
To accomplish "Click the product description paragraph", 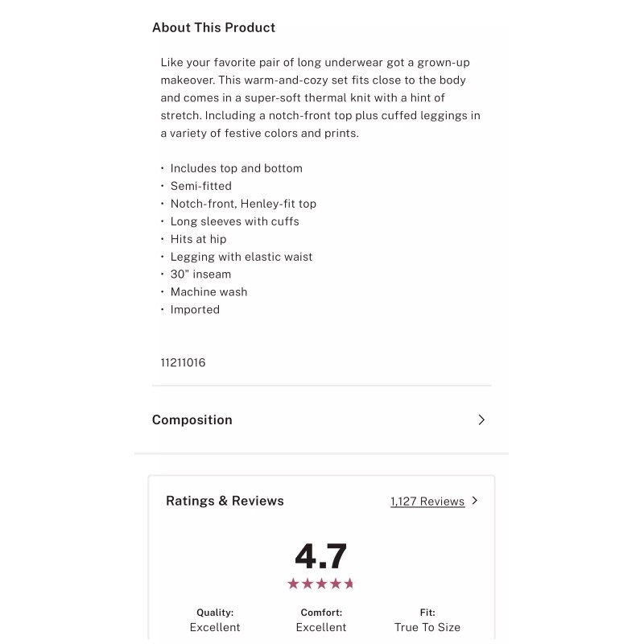I will pos(320,97).
